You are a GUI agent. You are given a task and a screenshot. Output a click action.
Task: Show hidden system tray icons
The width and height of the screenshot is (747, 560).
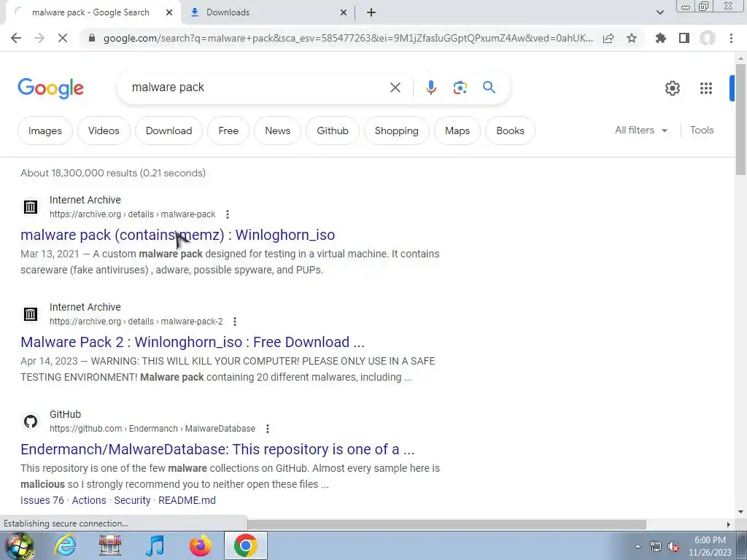click(x=638, y=546)
